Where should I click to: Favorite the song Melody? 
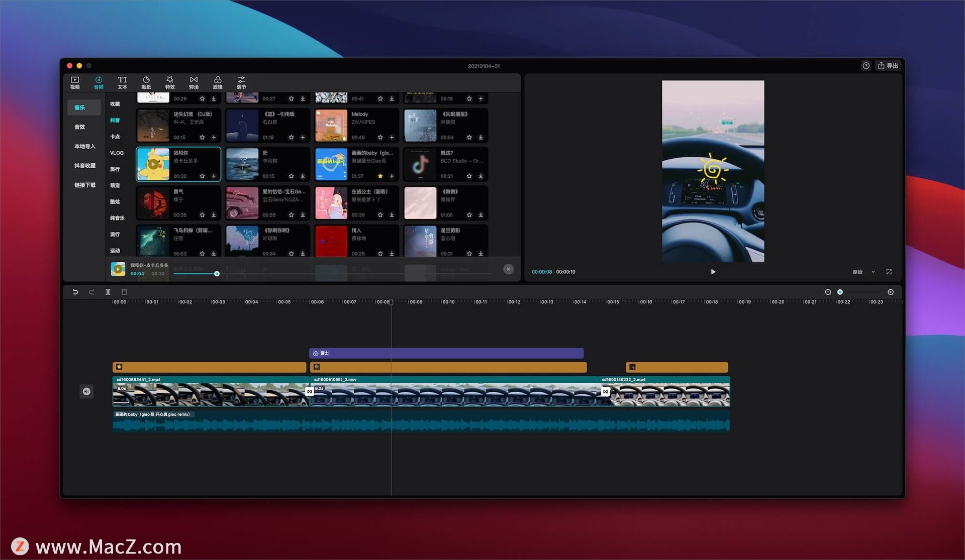coord(380,138)
